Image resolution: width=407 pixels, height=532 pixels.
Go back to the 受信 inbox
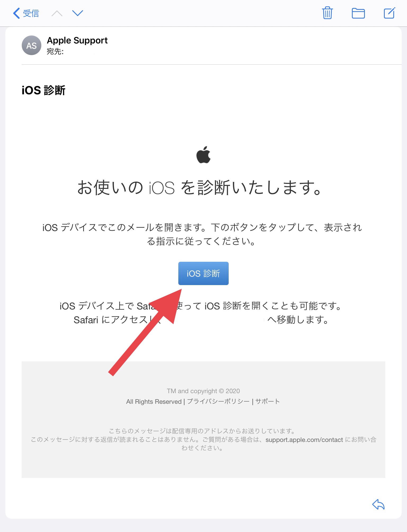[x=26, y=13]
